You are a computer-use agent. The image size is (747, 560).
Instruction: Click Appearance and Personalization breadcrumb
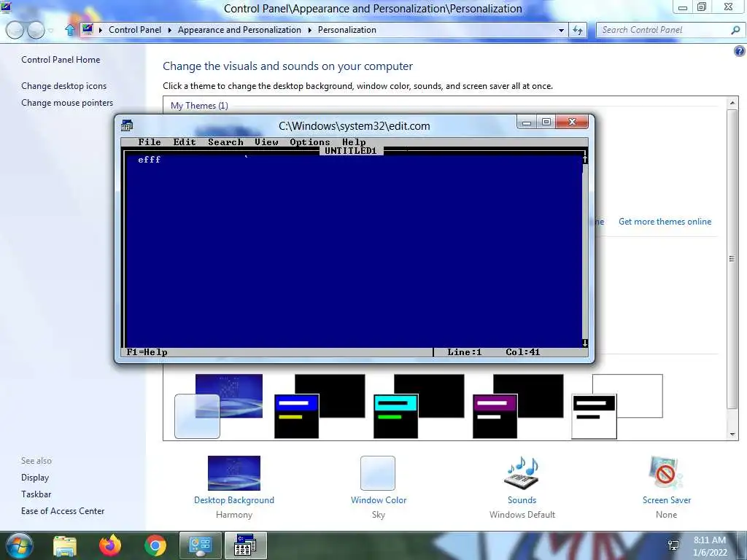[239, 29]
